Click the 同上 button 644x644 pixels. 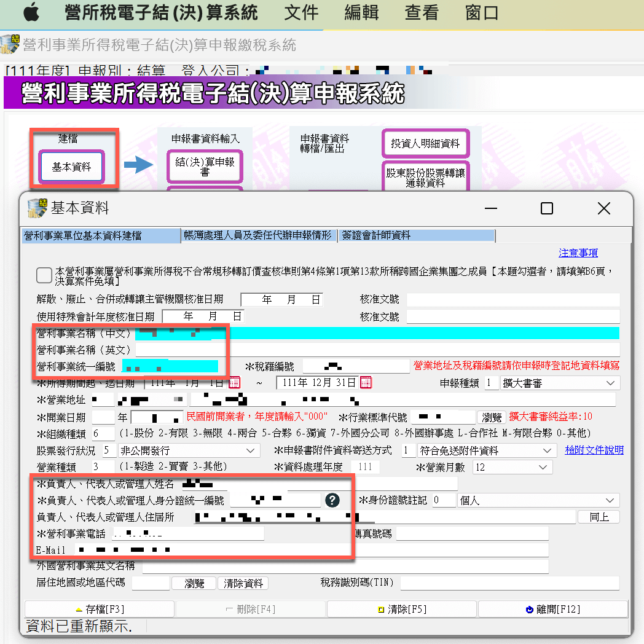coord(599,517)
